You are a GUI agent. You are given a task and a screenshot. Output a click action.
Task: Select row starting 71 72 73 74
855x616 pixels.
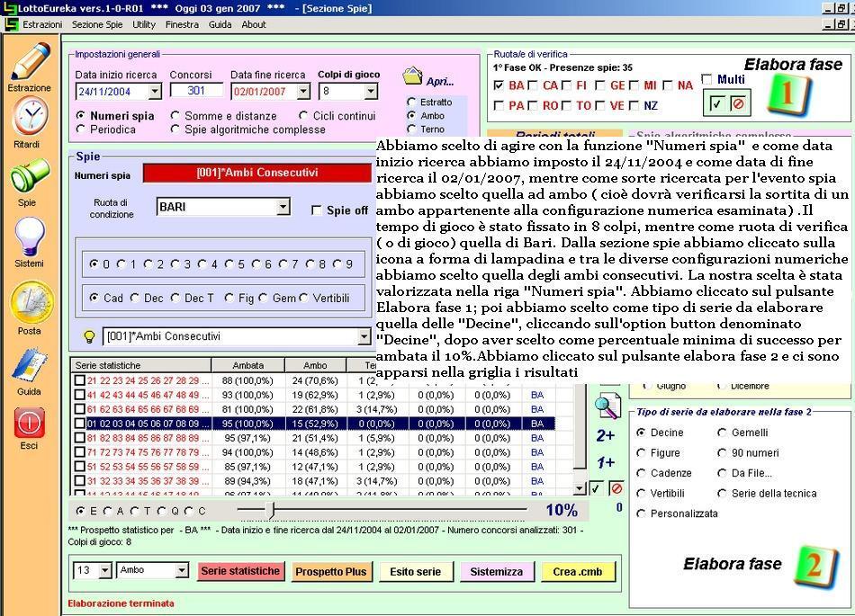(x=313, y=452)
